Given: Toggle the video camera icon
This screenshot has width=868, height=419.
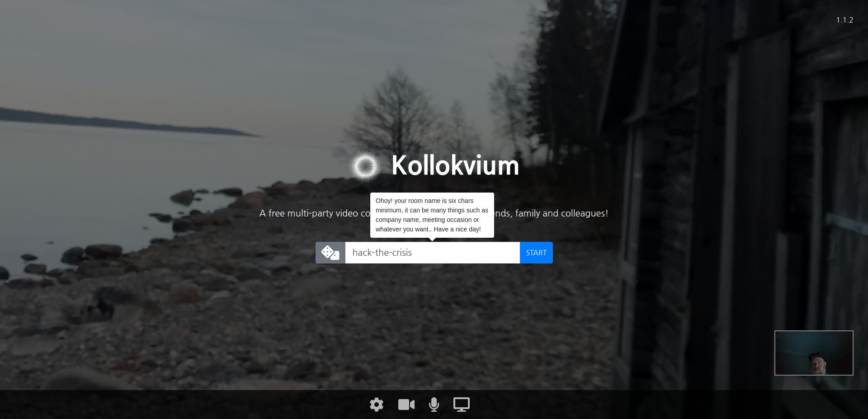Looking at the screenshot, I should (x=406, y=405).
